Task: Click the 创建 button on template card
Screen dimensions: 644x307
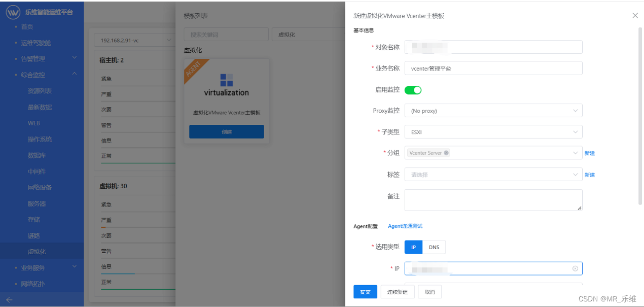Action: (x=227, y=131)
